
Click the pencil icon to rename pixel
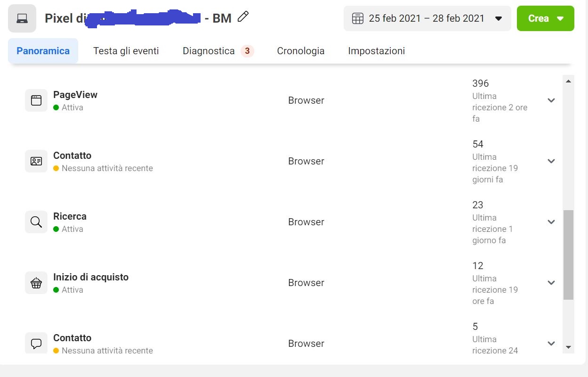click(243, 17)
